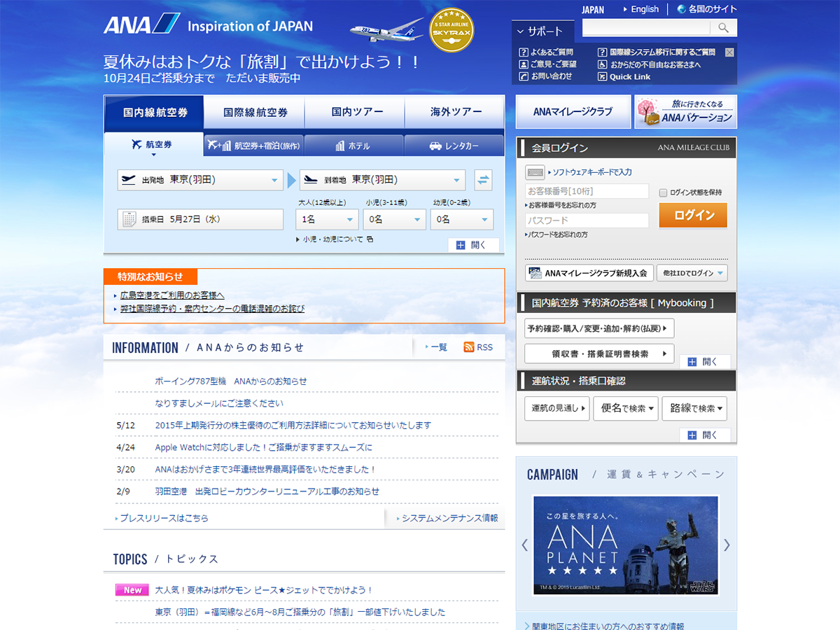This screenshot has height=630, width=840.
Task: Select レンタカー sub-tab
Action: tap(454, 146)
